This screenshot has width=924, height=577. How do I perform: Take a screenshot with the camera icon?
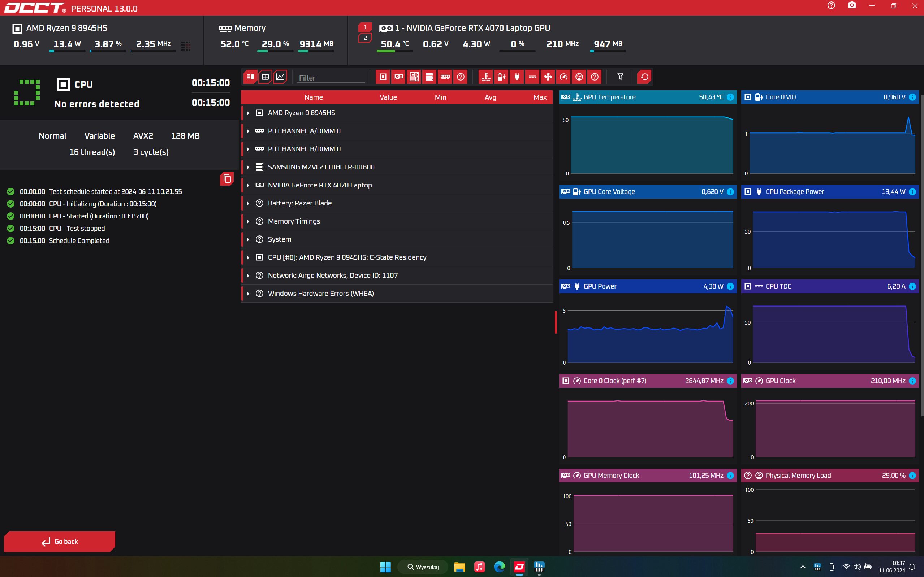click(x=851, y=6)
